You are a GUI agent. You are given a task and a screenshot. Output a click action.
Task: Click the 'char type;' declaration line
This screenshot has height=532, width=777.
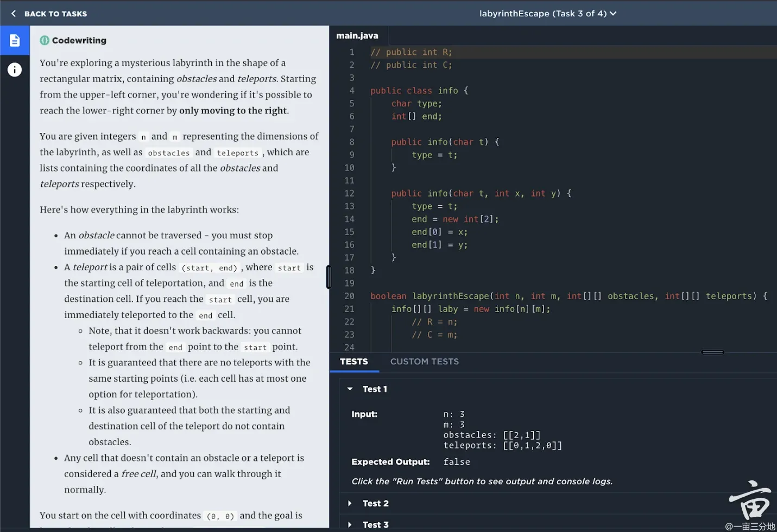[x=416, y=103]
